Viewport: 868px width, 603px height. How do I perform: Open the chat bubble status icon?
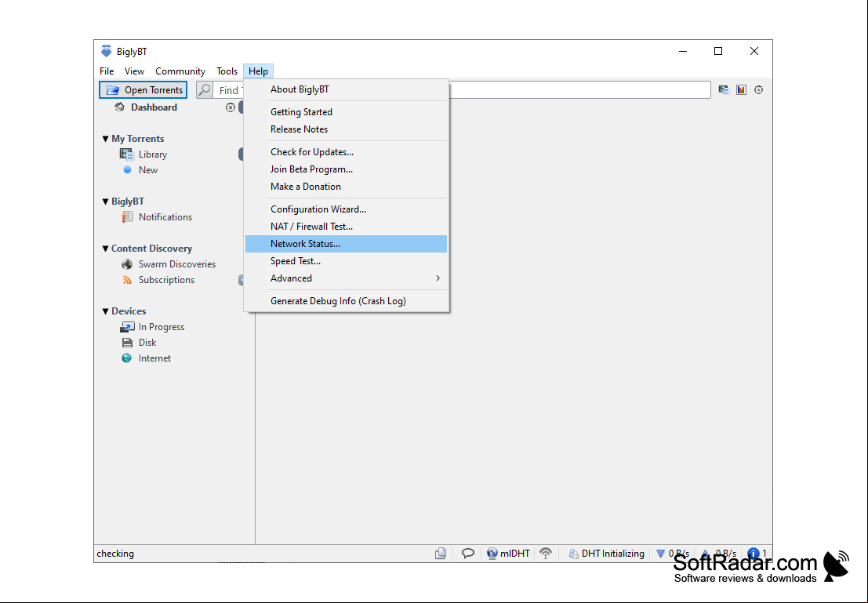tap(468, 553)
